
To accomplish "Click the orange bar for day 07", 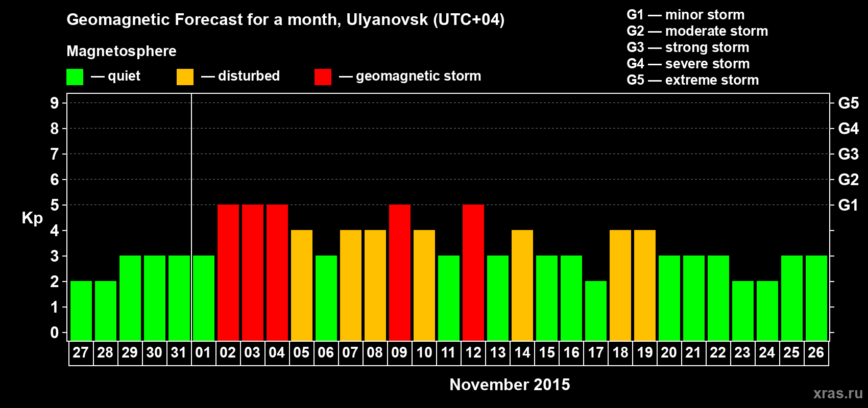I will pos(351,285).
